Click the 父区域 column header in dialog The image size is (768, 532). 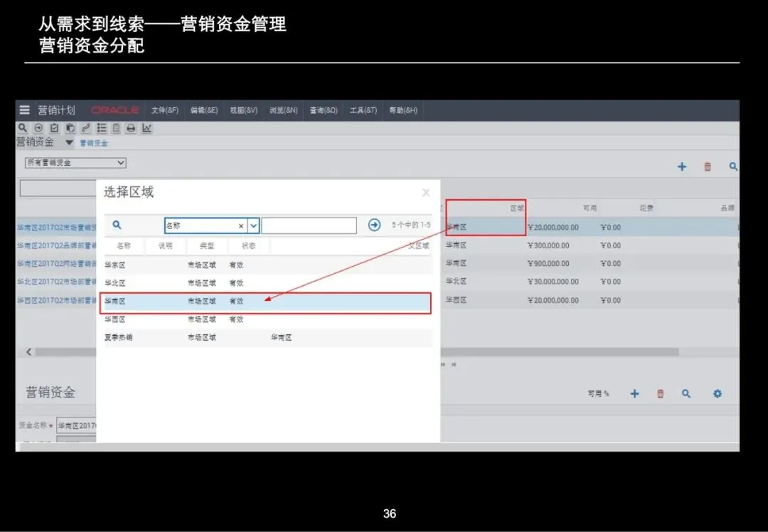coord(419,245)
